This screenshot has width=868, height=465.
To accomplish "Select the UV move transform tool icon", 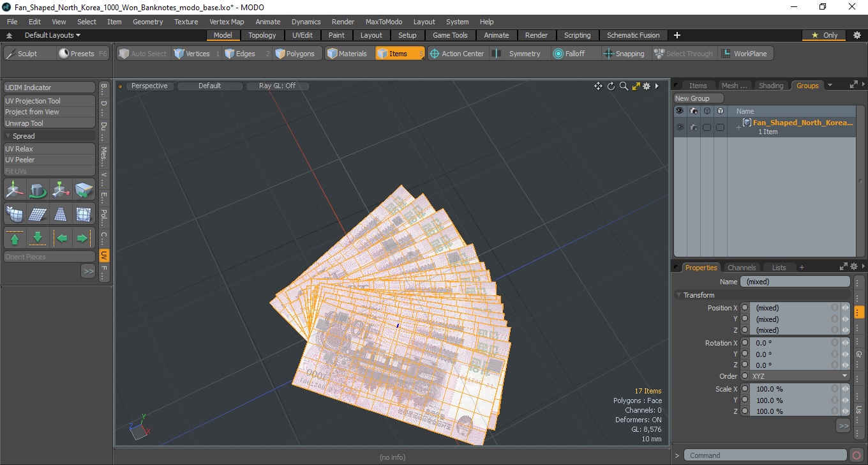I will point(15,190).
